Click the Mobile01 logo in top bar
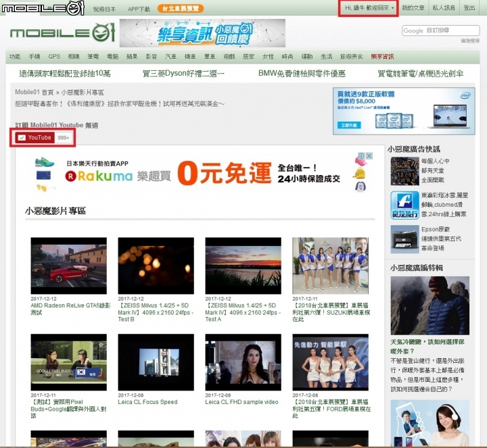The image size is (487, 448). tap(43, 7)
